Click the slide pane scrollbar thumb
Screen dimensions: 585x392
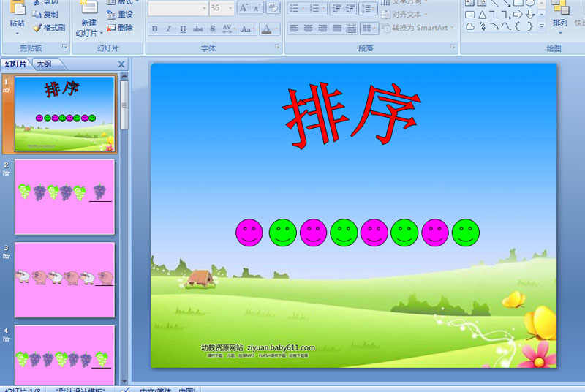coord(124,105)
